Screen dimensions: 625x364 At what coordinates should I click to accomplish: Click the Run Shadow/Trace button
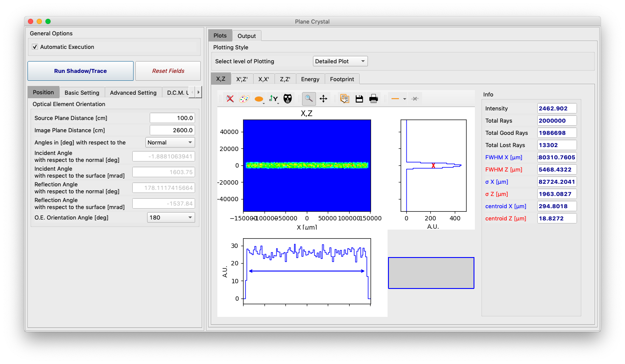(80, 71)
